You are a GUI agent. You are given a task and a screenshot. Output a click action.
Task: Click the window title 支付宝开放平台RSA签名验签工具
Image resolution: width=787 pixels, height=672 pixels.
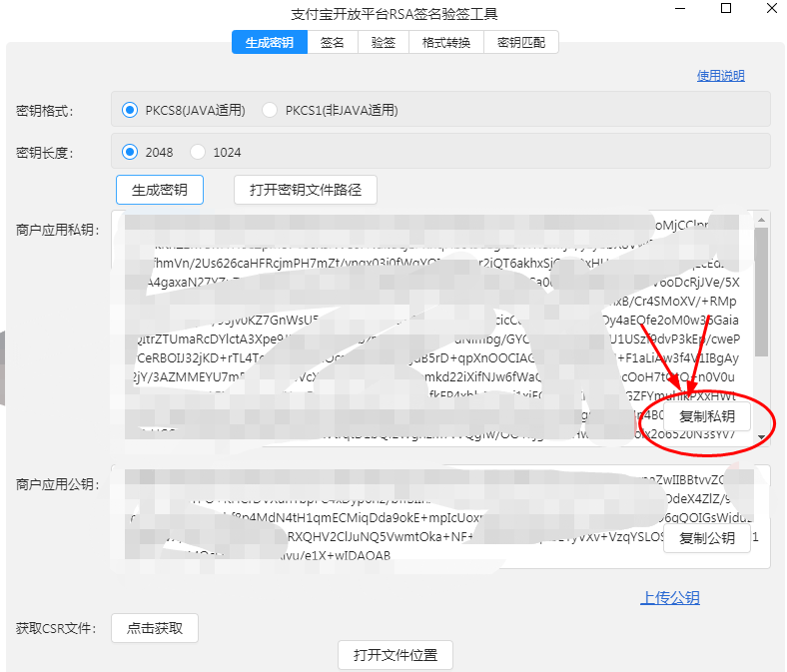pyautogui.click(x=394, y=14)
